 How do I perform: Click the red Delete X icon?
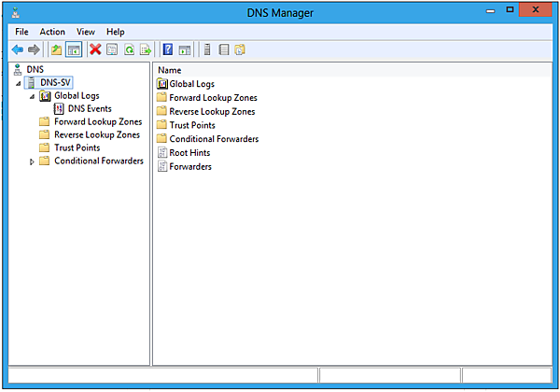95,49
